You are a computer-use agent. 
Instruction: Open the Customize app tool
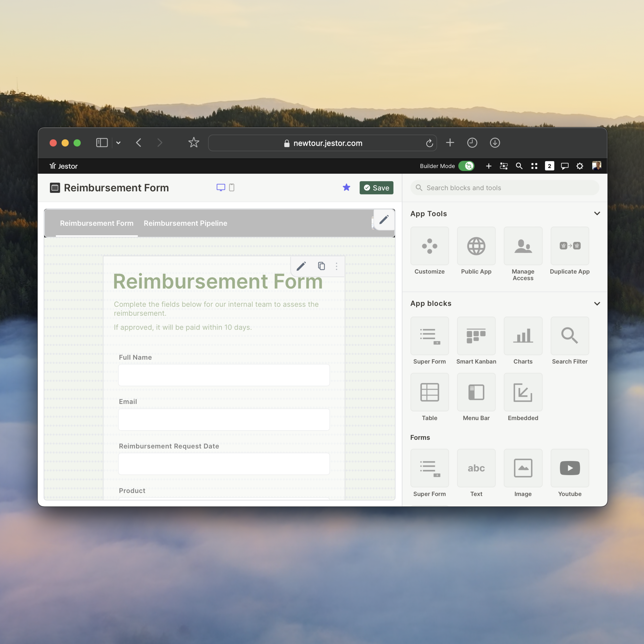click(x=429, y=246)
